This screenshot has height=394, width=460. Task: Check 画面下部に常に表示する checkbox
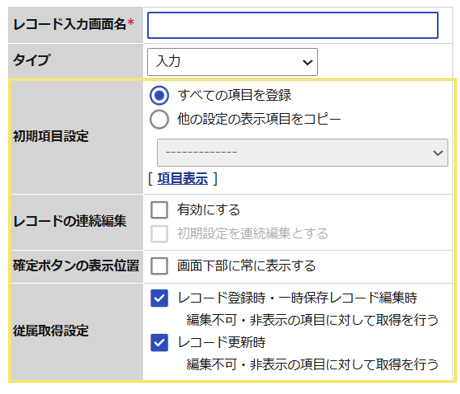coord(159,266)
